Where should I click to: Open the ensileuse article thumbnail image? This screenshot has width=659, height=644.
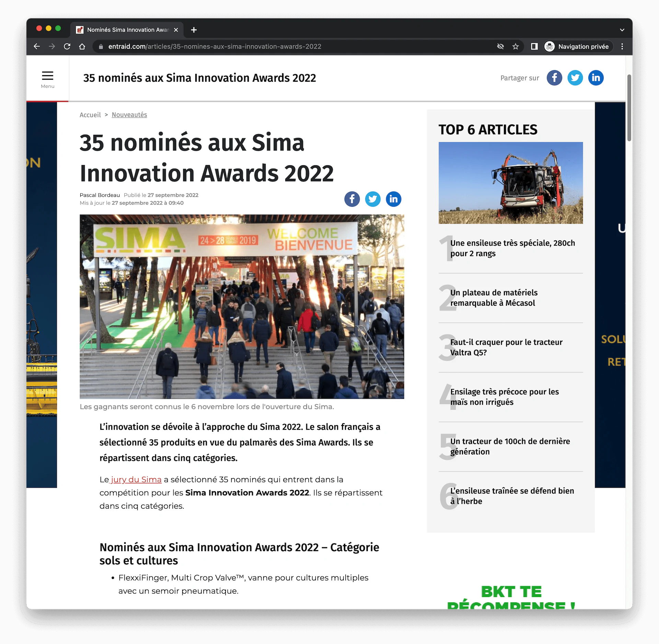(x=510, y=183)
